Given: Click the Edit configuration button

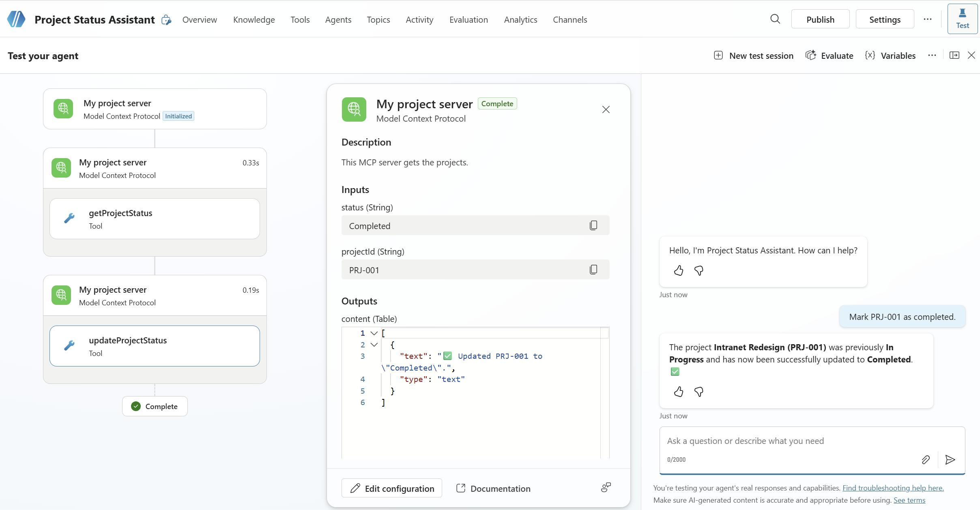Looking at the screenshot, I should point(392,488).
